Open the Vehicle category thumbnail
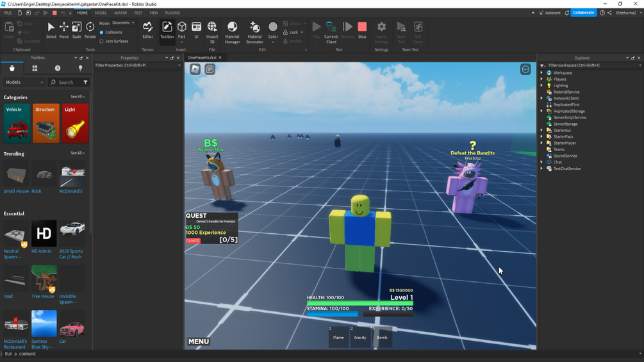 (17, 123)
